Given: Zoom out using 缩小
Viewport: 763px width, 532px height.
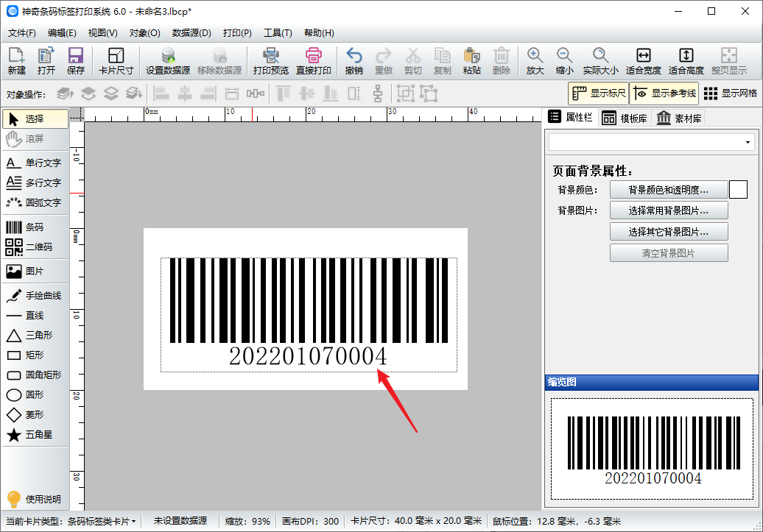Looking at the screenshot, I should click(564, 61).
